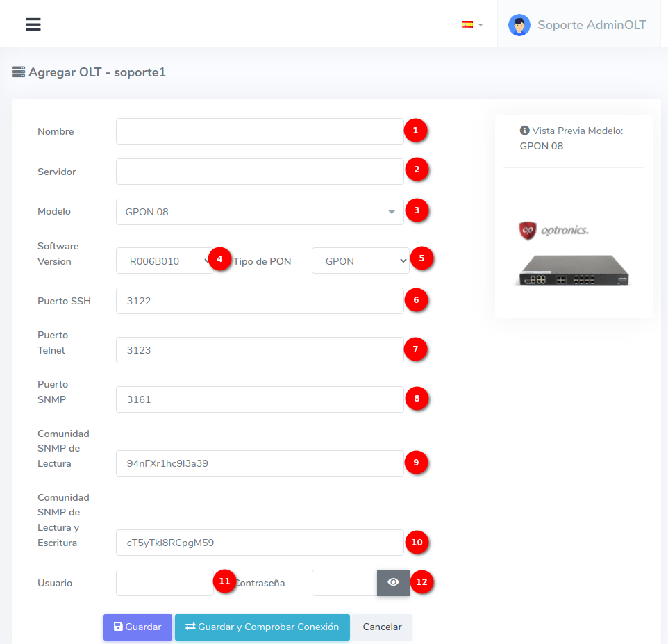Expand the Modelo GPON 08 dropdown
The width and height of the screenshot is (668, 644).
coord(260,212)
